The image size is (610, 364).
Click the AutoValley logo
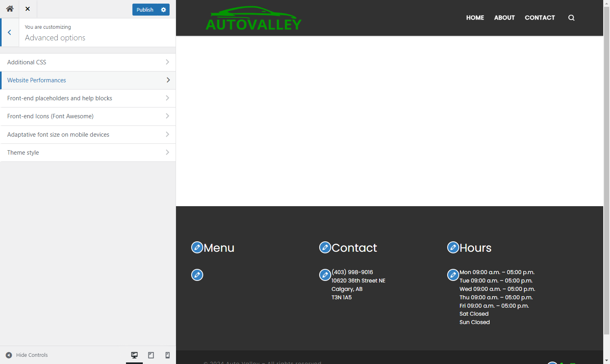(254, 18)
